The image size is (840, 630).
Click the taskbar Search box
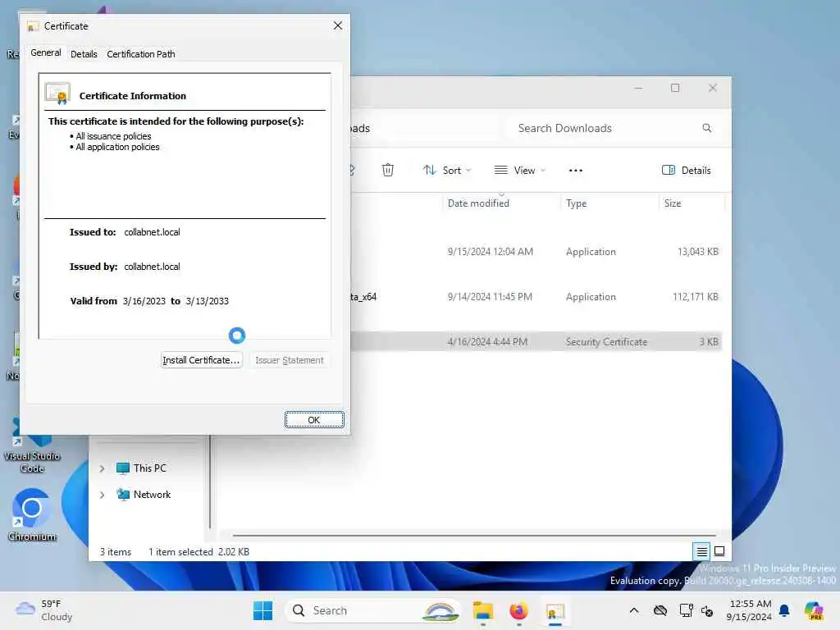(373, 610)
